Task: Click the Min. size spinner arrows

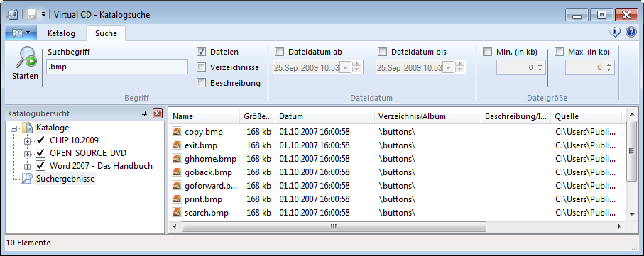Action: (x=540, y=67)
